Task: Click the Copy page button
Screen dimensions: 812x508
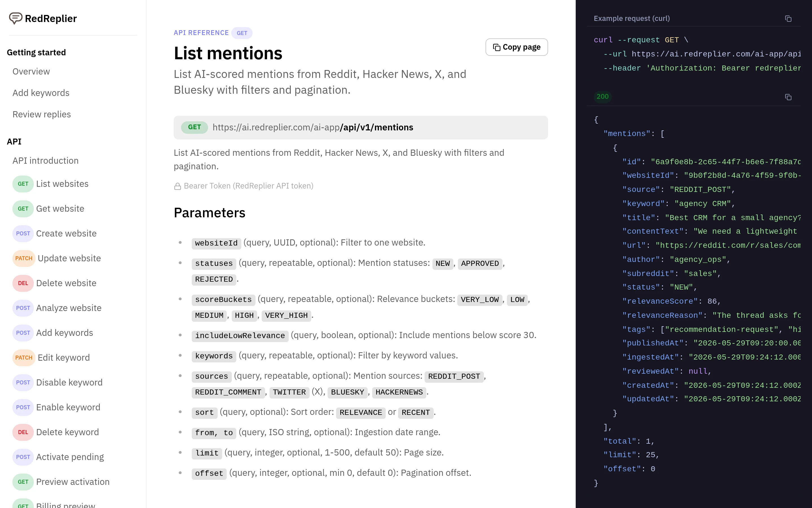Action: 517,47
